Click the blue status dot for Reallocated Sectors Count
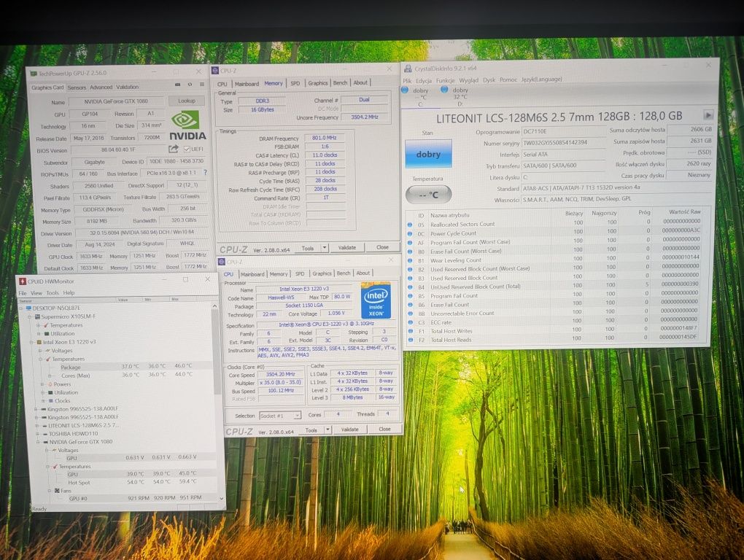744x560 pixels. (x=409, y=225)
